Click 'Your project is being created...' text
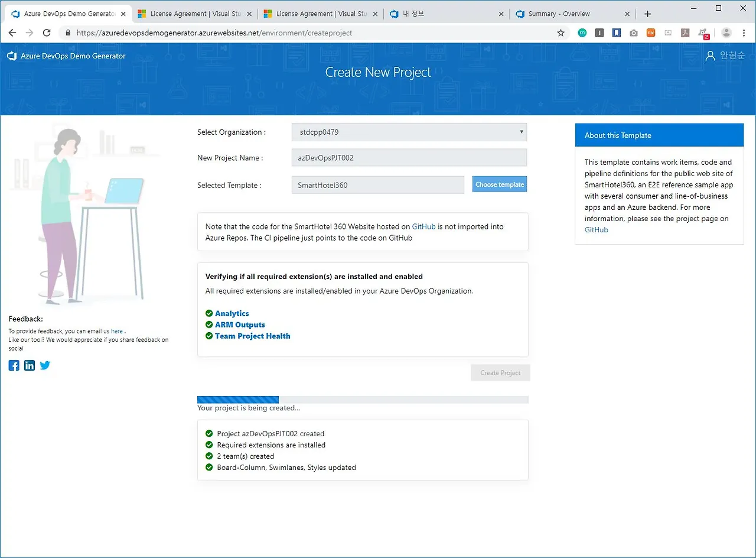The width and height of the screenshot is (756, 558). click(x=249, y=408)
